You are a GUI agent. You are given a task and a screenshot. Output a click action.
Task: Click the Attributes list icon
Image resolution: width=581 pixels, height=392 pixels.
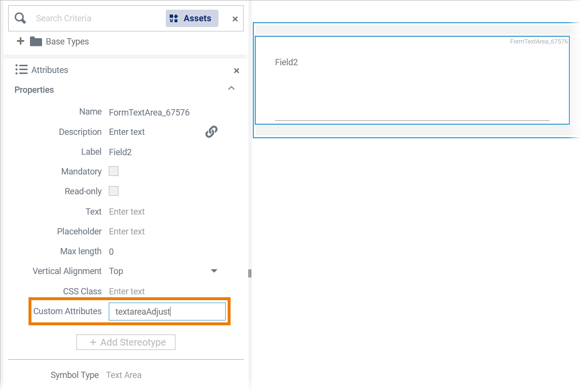pyautogui.click(x=21, y=70)
